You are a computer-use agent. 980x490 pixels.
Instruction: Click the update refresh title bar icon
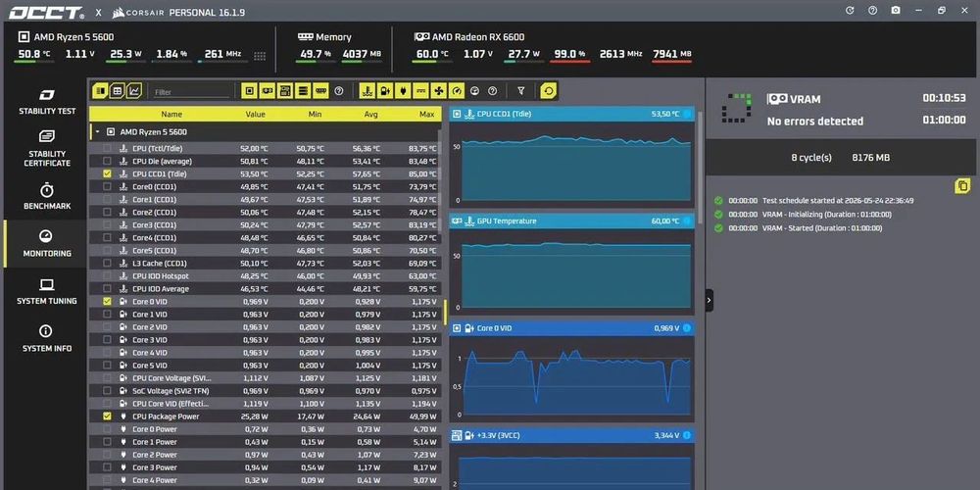click(850, 11)
